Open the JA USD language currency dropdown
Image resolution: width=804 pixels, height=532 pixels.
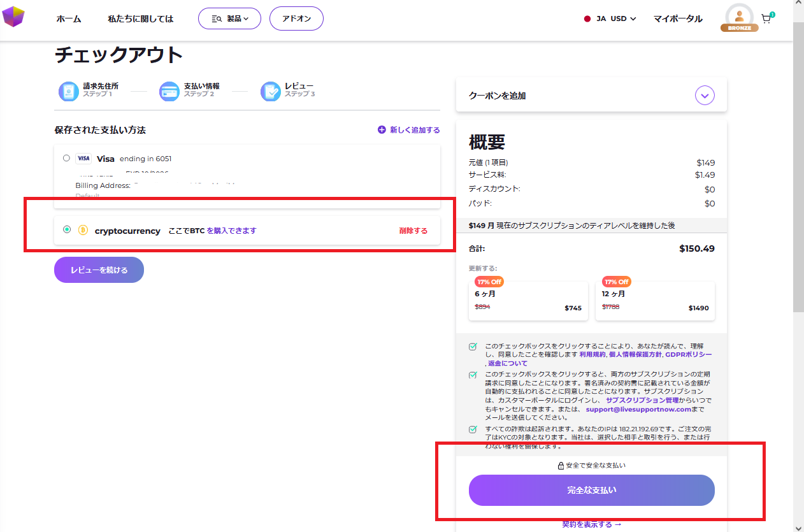pos(610,18)
